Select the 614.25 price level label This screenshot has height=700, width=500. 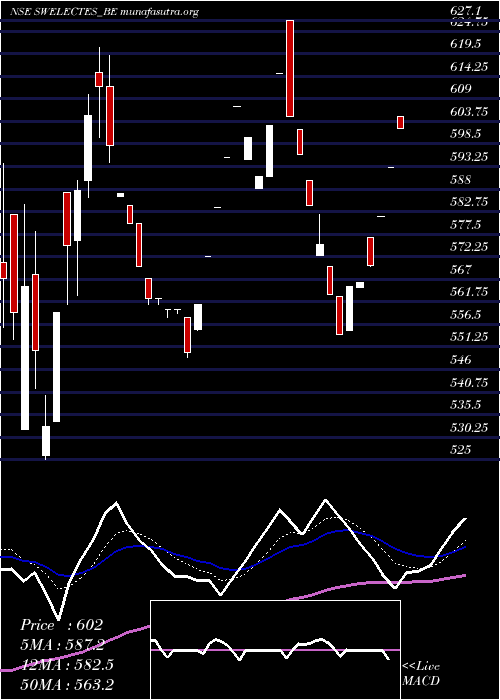[x=469, y=67]
